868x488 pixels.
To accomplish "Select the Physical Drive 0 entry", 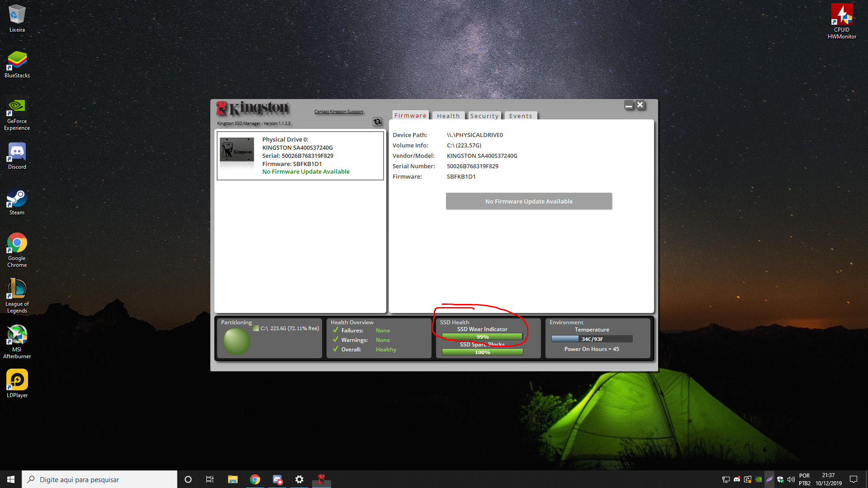I will (x=300, y=156).
